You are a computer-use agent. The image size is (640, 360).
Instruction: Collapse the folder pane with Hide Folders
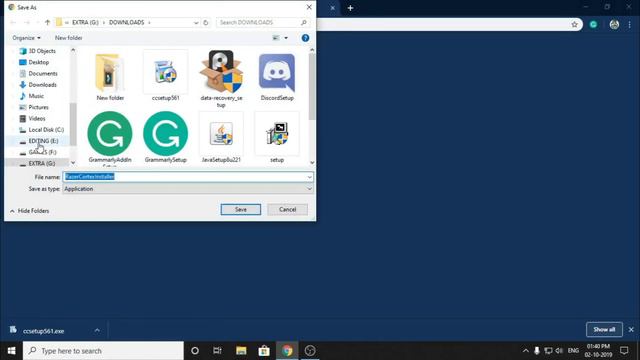[29, 211]
